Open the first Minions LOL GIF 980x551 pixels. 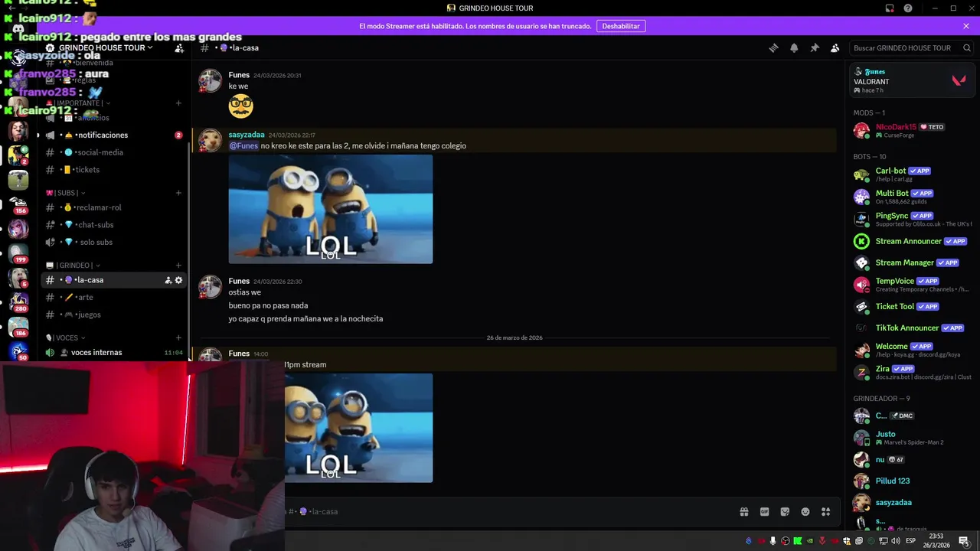[x=331, y=209]
